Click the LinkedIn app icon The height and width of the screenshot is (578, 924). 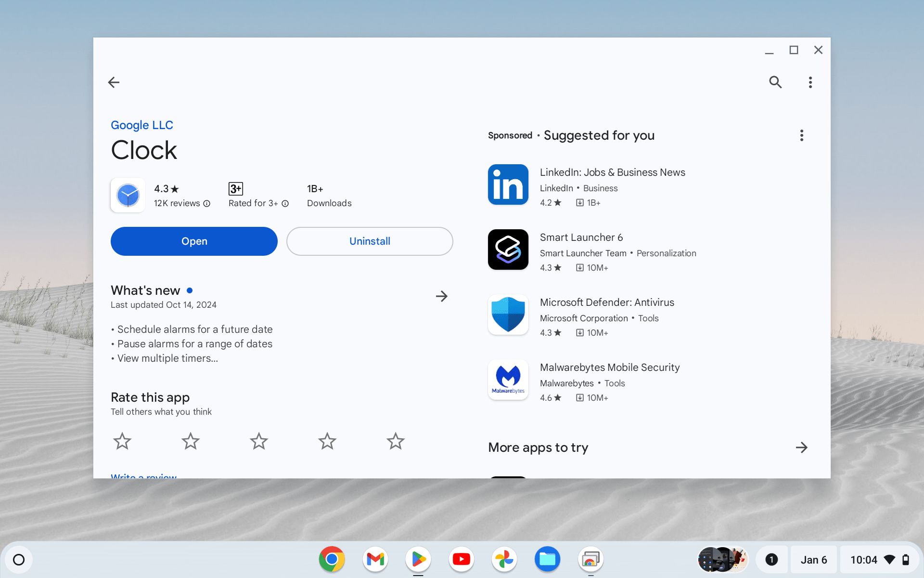click(x=508, y=184)
